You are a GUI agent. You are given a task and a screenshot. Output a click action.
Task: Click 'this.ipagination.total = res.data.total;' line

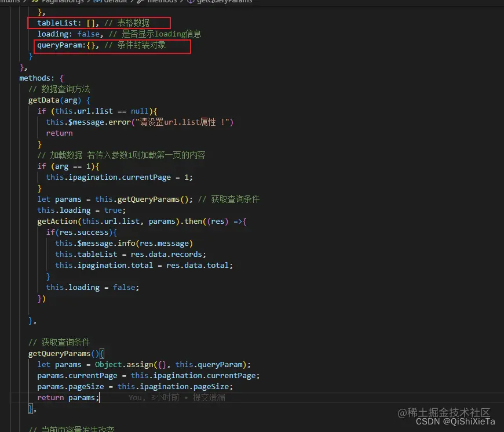click(x=144, y=266)
